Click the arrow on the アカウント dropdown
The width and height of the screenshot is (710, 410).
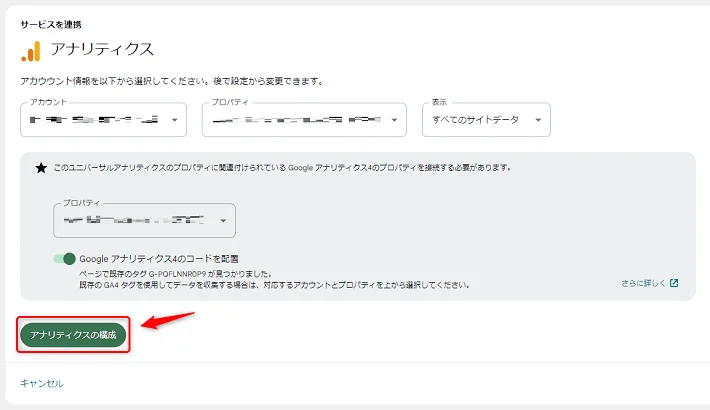coord(176,120)
